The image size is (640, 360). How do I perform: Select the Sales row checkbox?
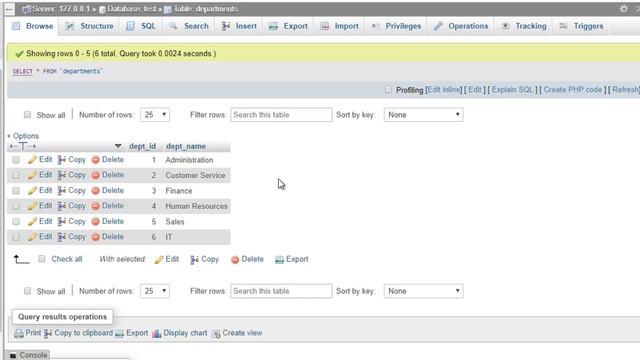[x=16, y=222]
